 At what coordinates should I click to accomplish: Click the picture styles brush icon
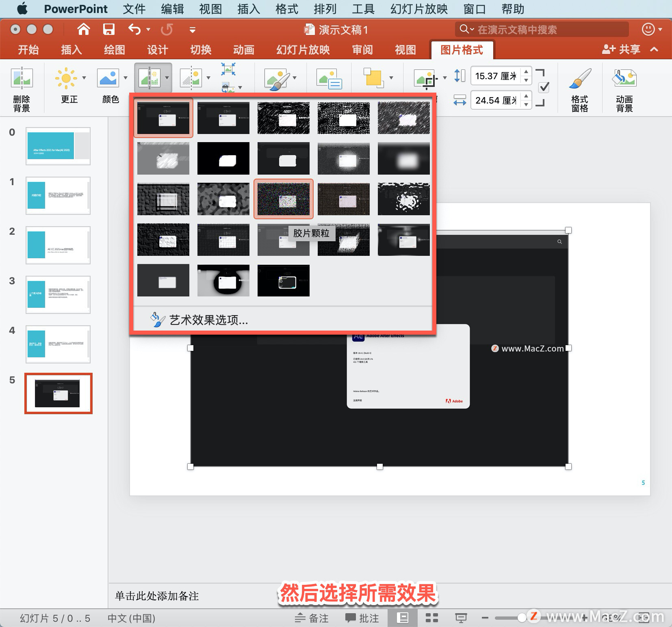(x=277, y=79)
